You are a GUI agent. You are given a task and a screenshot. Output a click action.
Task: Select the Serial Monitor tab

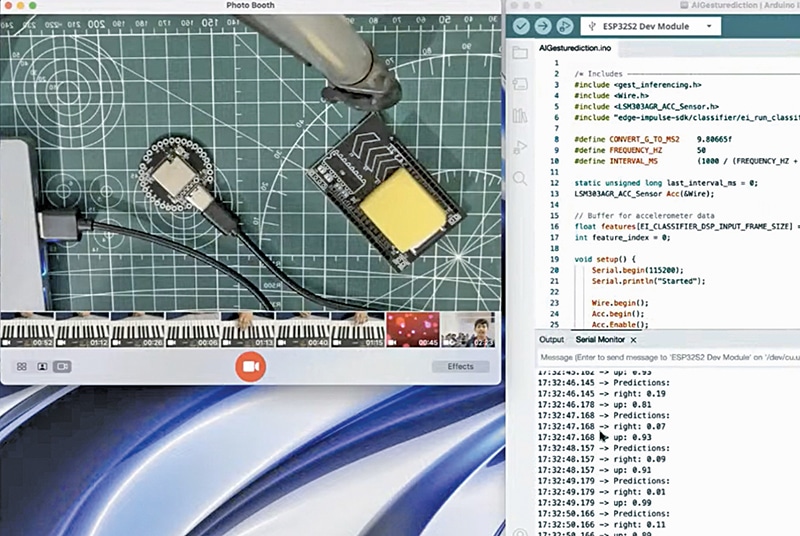[598, 340]
